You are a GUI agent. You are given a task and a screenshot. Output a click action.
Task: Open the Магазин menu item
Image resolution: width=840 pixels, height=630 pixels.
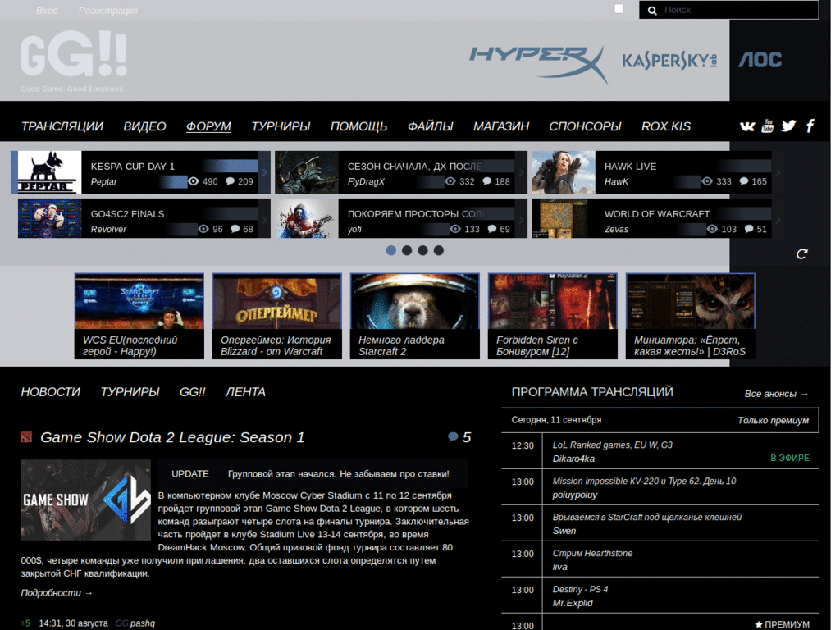(501, 126)
